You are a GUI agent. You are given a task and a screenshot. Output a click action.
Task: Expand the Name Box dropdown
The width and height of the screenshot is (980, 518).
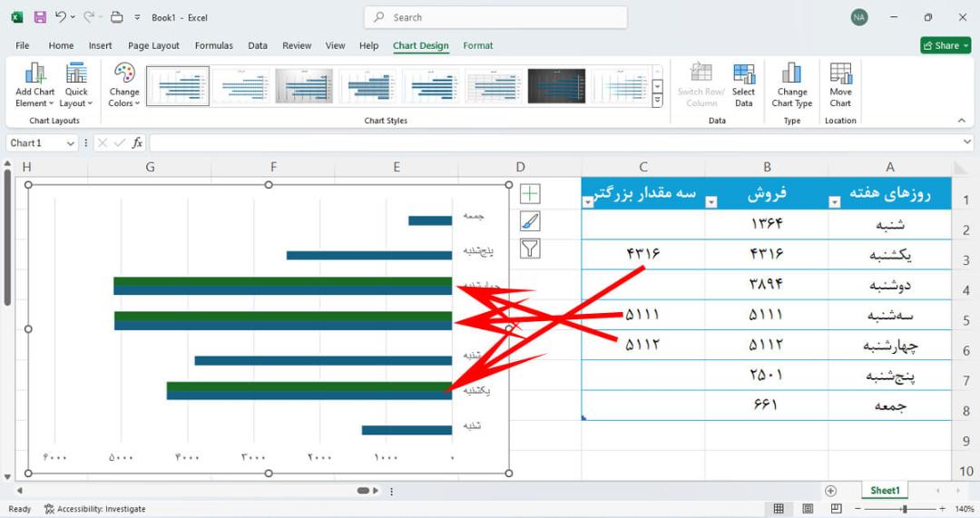click(70, 143)
